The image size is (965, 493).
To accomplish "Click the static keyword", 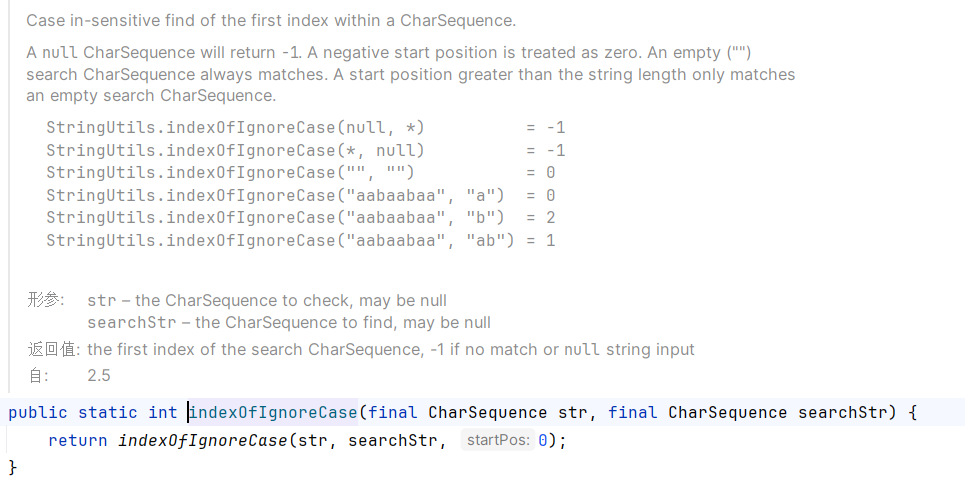I will (108, 412).
